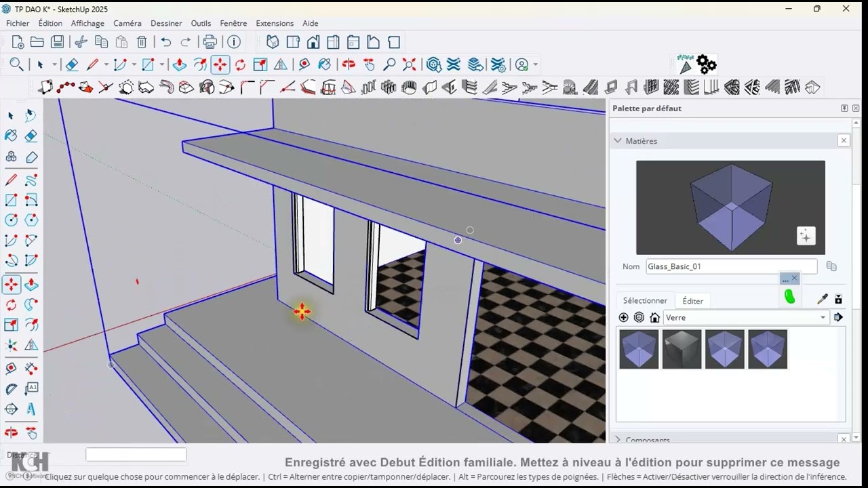Viewport: 868px width, 488px height.
Task: Select the Tape Measure tool in top toolbar
Action: [x=304, y=64]
